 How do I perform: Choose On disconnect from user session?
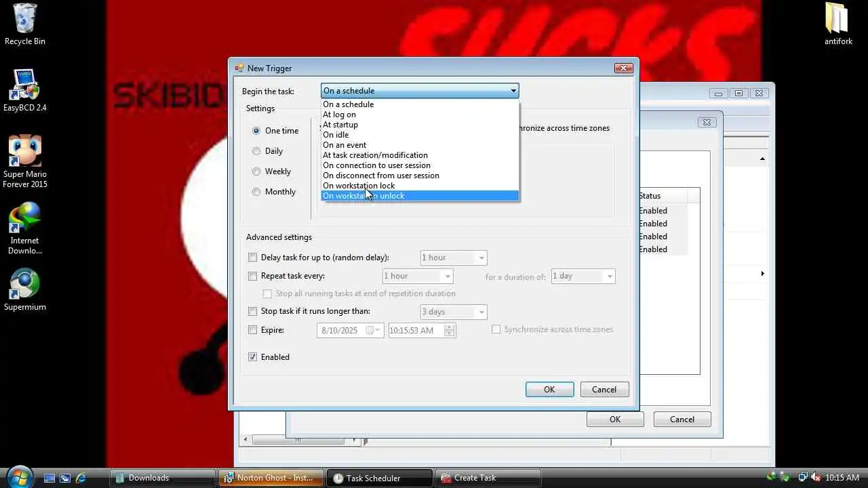coord(420,176)
